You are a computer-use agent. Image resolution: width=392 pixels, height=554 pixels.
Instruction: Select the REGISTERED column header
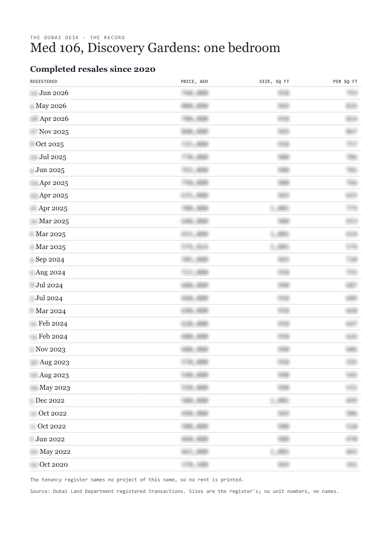point(43,81)
